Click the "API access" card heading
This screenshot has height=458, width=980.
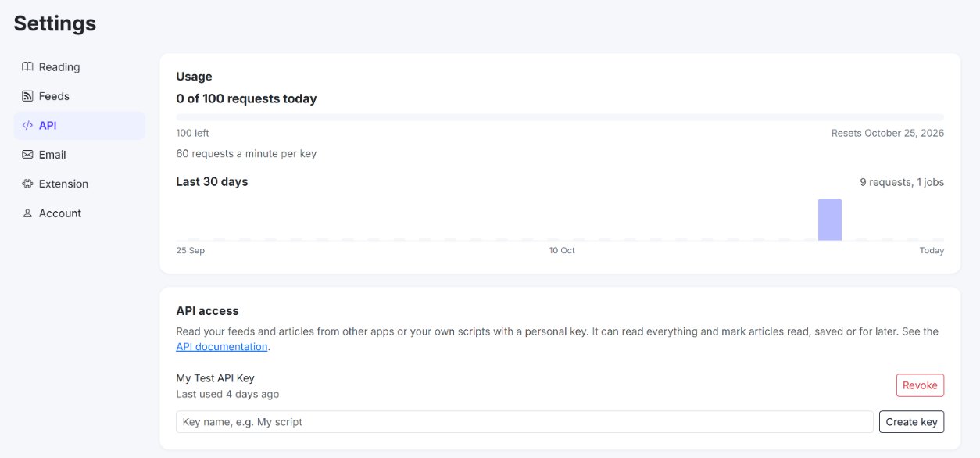(x=207, y=311)
